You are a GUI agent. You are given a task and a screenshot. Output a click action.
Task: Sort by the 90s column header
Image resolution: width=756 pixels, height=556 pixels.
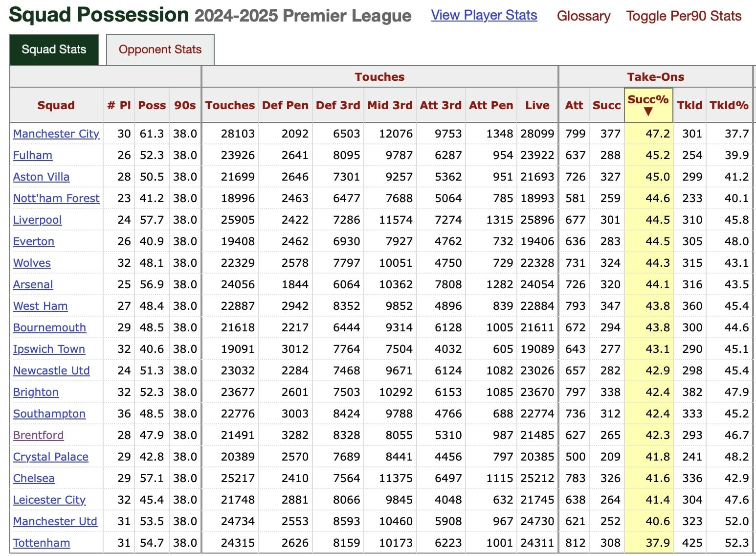point(185,105)
